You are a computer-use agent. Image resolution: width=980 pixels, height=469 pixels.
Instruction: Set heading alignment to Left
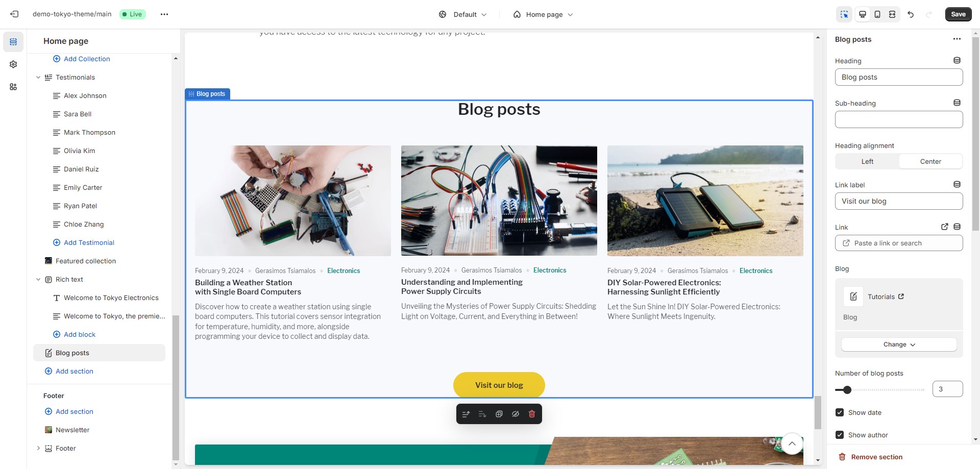point(867,161)
